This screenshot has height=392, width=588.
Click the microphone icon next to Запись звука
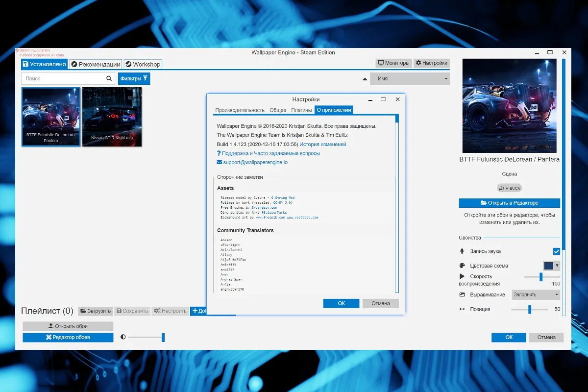462,251
